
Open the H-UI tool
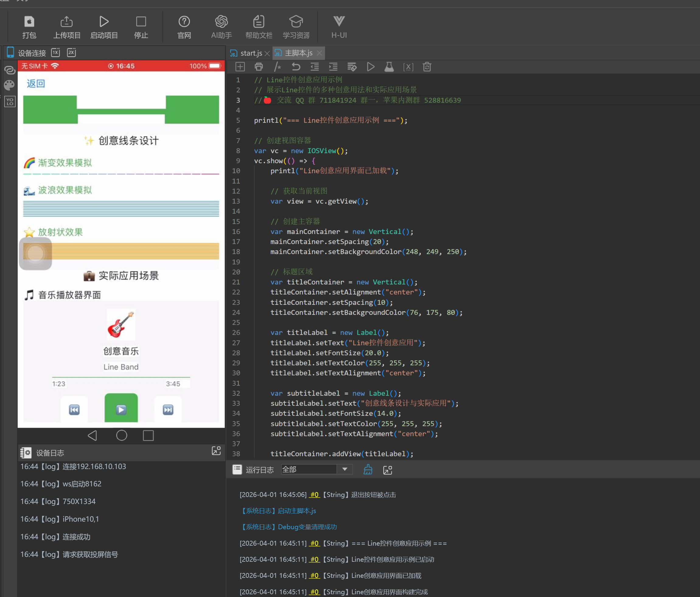(x=339, y=27)
